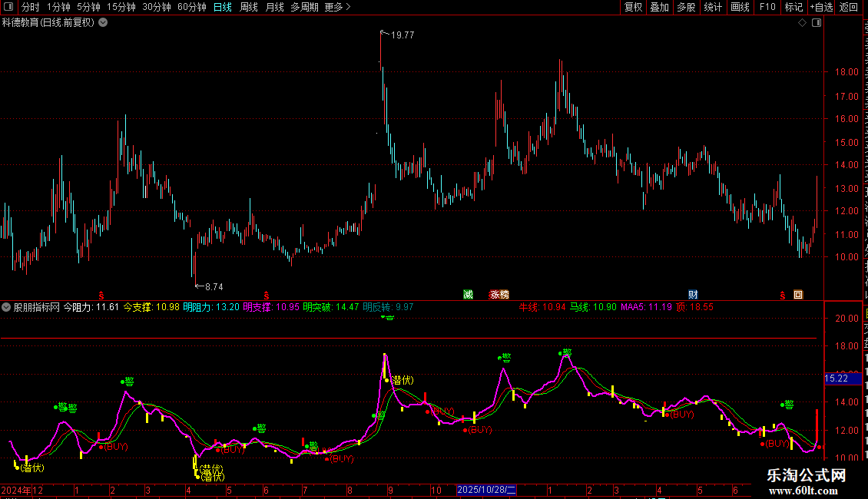The height and width of the screenshot is (499, 868).
Task: Click the 8.74 low price label
Action: click(x=214, y=286)
